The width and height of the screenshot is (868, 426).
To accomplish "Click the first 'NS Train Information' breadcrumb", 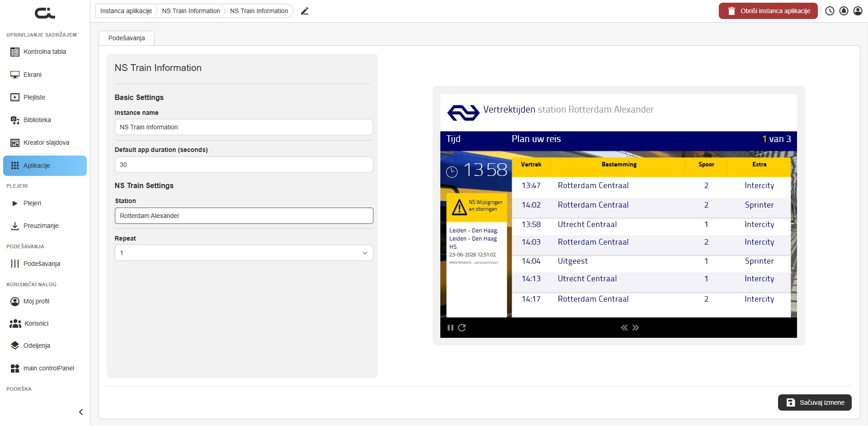I will (x=191, y=11).
